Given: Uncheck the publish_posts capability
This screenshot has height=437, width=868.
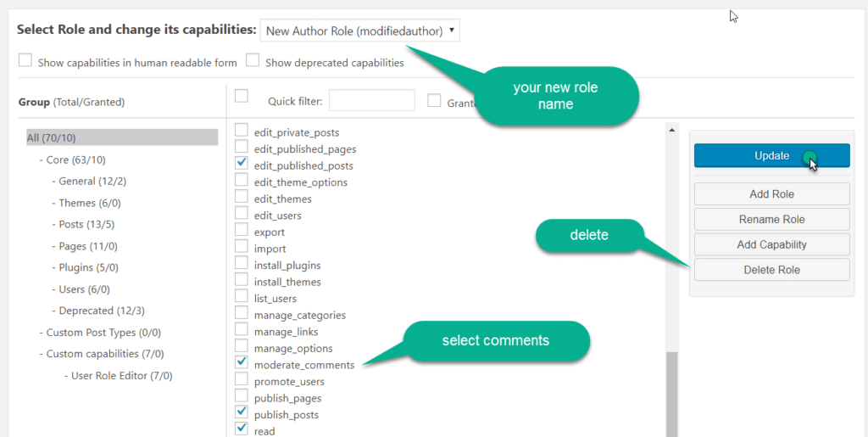Looking at the screenshot, I should coord(242,412).
